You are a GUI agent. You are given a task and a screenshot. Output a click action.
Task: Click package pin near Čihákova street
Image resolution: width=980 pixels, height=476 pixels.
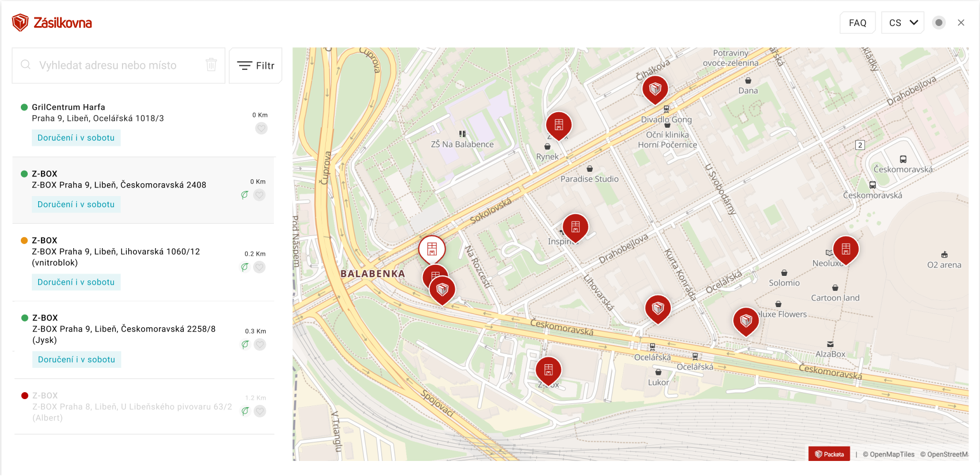655,90
